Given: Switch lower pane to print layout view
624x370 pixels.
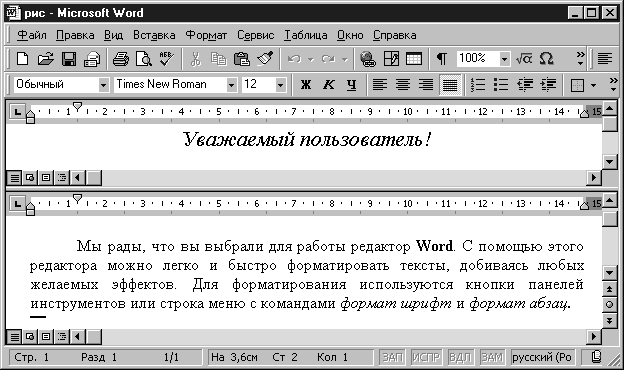Looking at the screenshot, I should [x=46, y=337].
